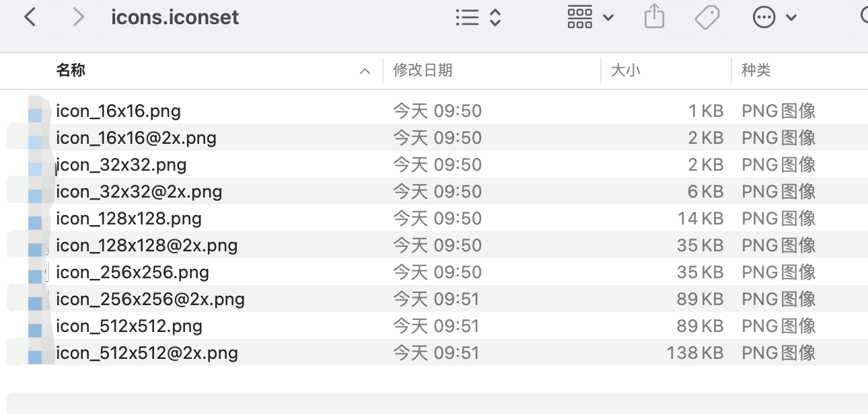Screen dimensions: 868x414
Task: Toggle the sort direction caret in 名称 column
Action: (365, 71)
